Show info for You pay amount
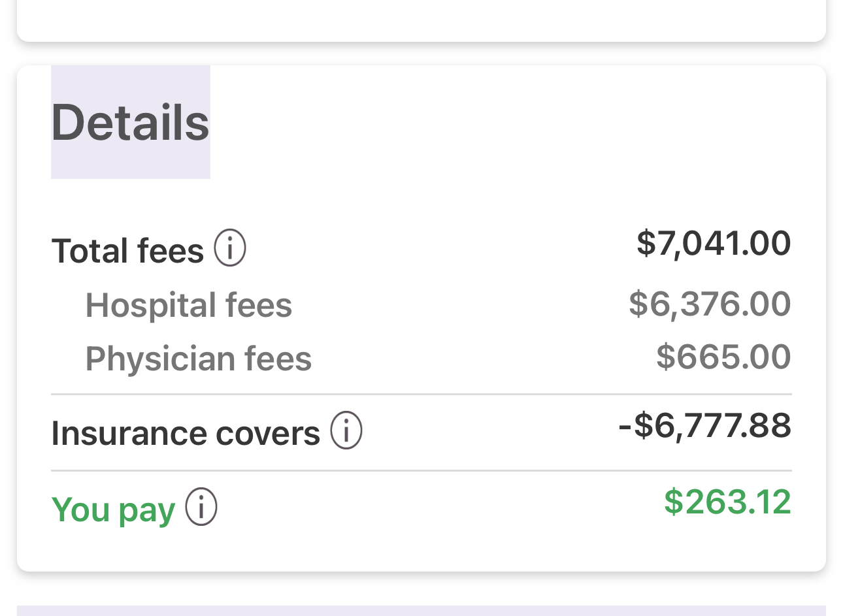The height and width of the screenshot is (616, 843). pyautogui.click(x=201, y=508)
